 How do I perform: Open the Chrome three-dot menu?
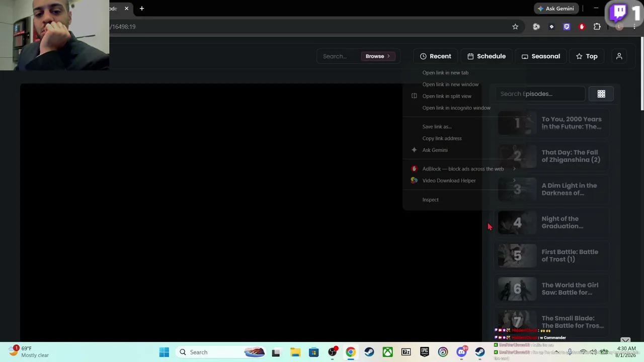635,27
